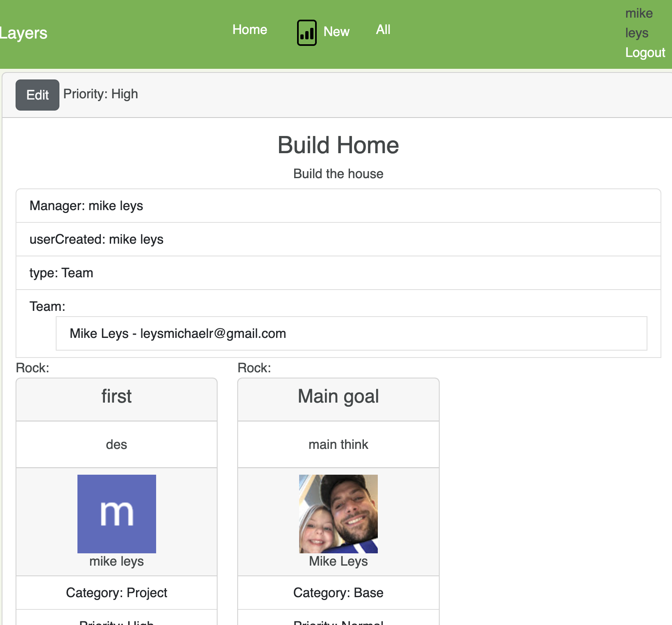The image size is (672, 625).
Task: Click the Layers brand logo text
Action: (x=23, y=33)
